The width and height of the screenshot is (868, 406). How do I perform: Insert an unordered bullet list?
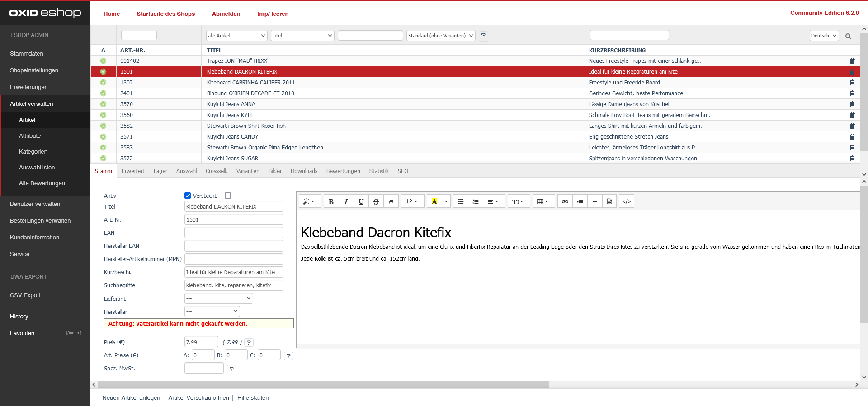(460, 201)
